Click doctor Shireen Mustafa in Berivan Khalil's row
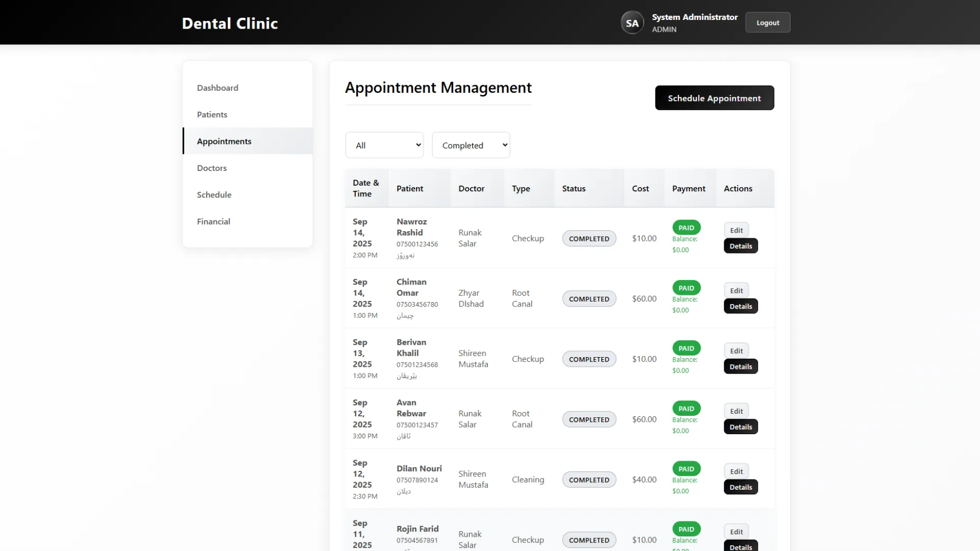 [473, 359]
